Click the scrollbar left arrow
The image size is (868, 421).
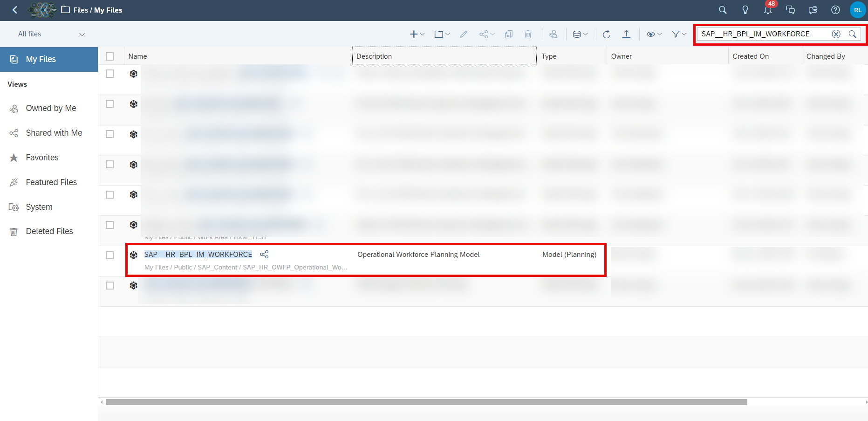[102, 402]
